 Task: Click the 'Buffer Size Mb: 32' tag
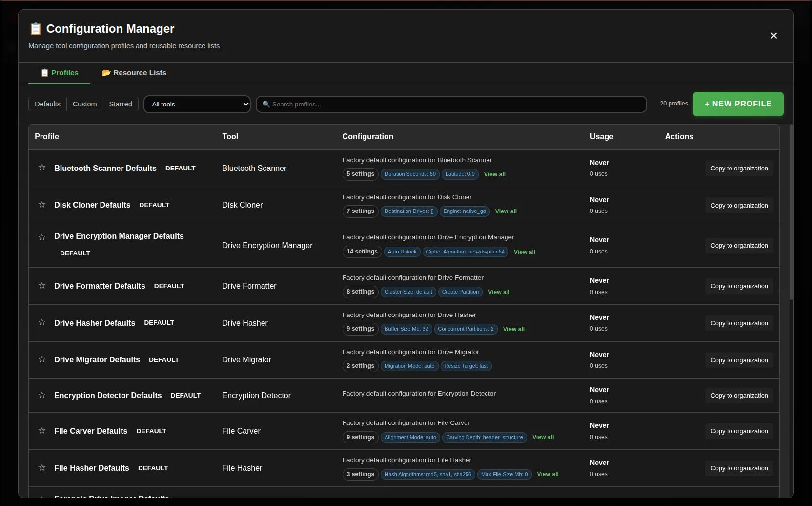click(x=406, y=329)
